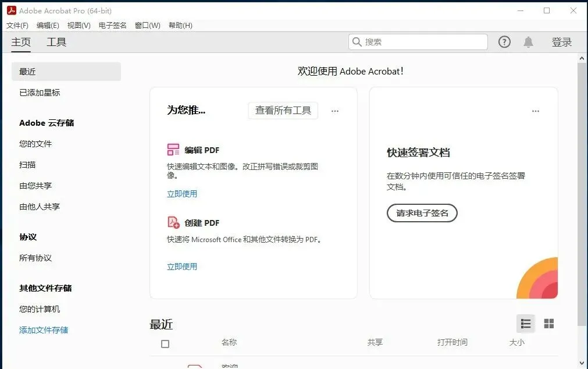Sort by the 名称 column header
Screen dimensions: 588x369
point(229,342)
